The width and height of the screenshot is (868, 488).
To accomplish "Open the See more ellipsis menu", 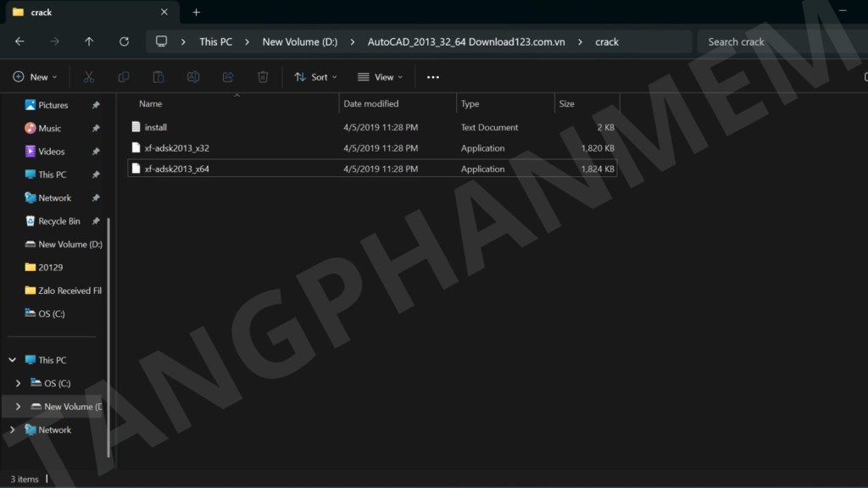I will point(433,77).
